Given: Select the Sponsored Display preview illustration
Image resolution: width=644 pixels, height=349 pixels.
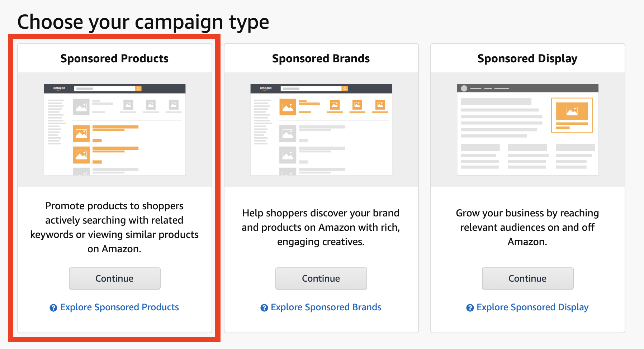Looking at the screenshot, I should coord(528,130).
